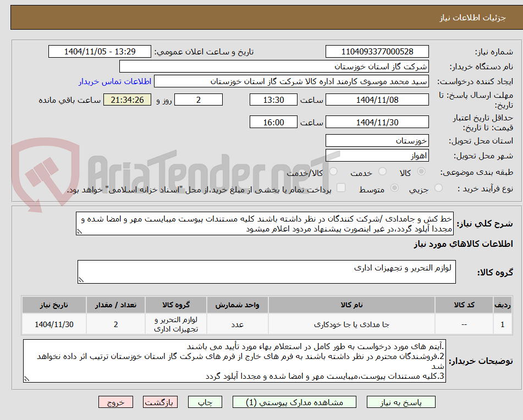Click the نام کالا column header
Image resolution: width=523 pixels, height=420 pixels.
(351, 305)
